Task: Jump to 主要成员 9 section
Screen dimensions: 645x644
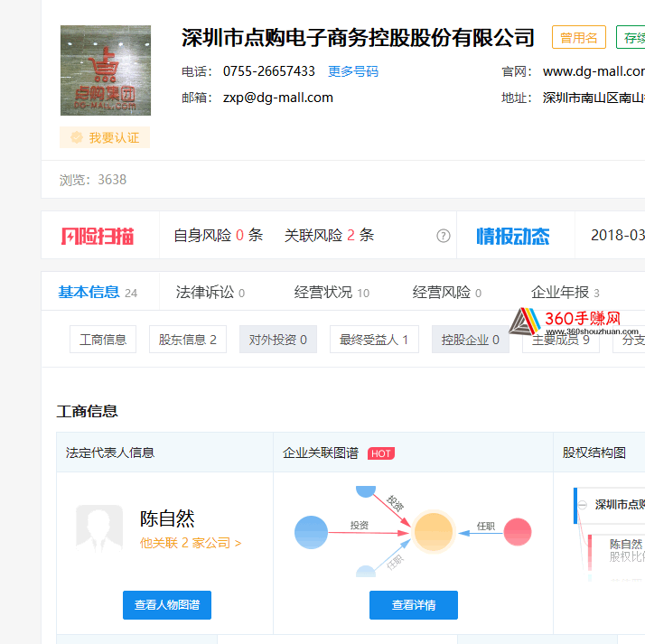Action: 561,340
